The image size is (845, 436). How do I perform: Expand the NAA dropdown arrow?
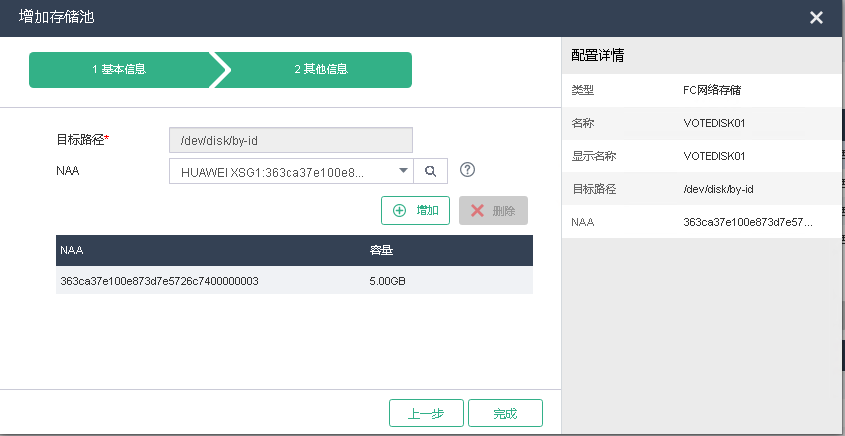pyautogui.click(x=403, y=171)
